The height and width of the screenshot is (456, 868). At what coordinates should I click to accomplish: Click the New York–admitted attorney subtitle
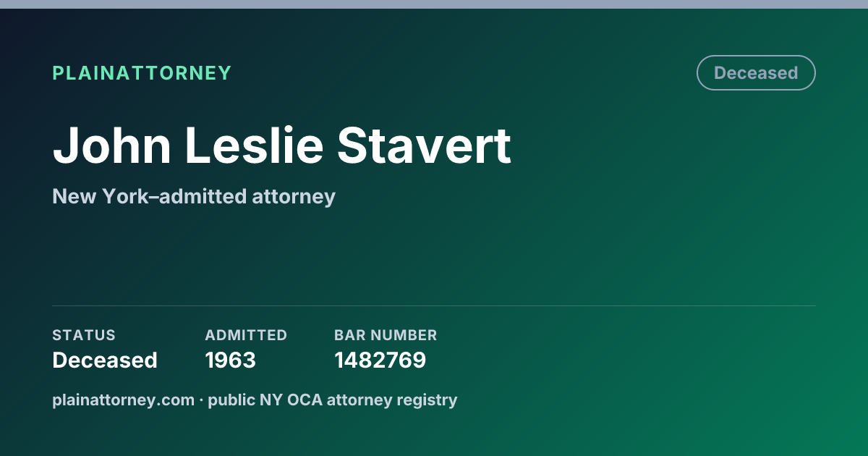(x=194, y=196)
